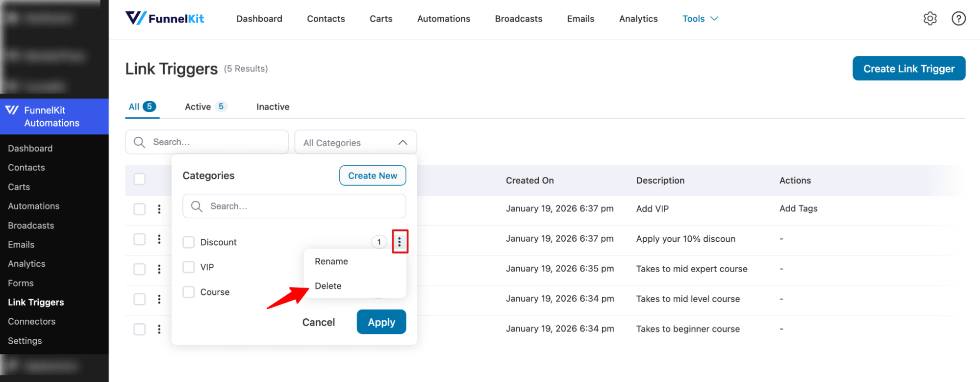980x382 pixels.
Task: Check the Discount category checkbox
Action: coord(189,242)
